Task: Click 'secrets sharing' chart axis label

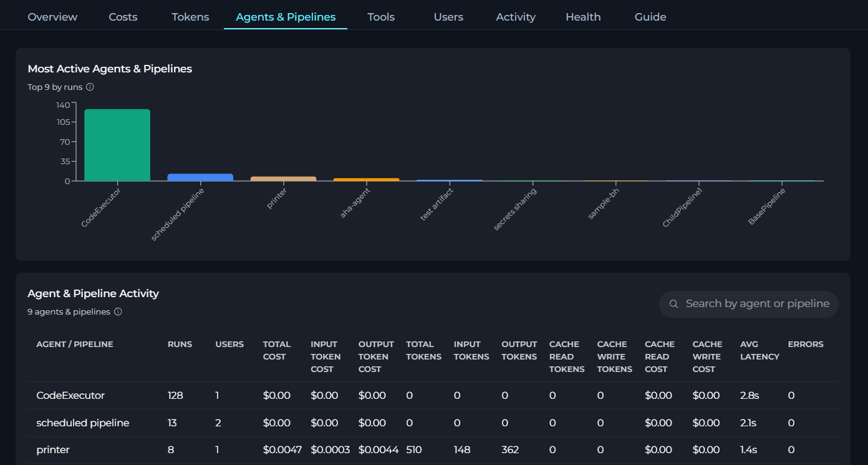Action: pos(514,209)
